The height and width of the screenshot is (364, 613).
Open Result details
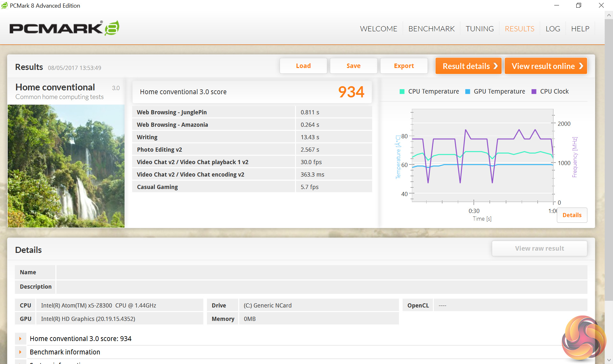(x=468, y=66)
